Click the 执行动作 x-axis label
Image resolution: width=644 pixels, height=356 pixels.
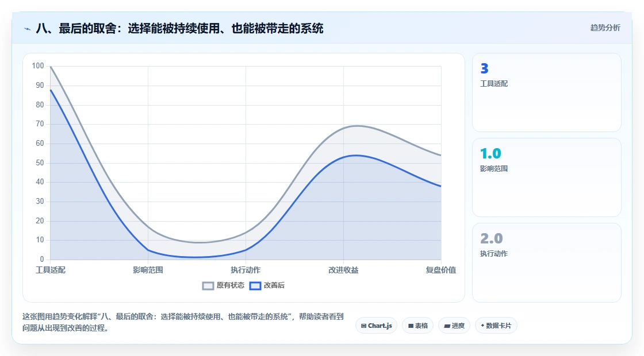(x=246, y=270)
